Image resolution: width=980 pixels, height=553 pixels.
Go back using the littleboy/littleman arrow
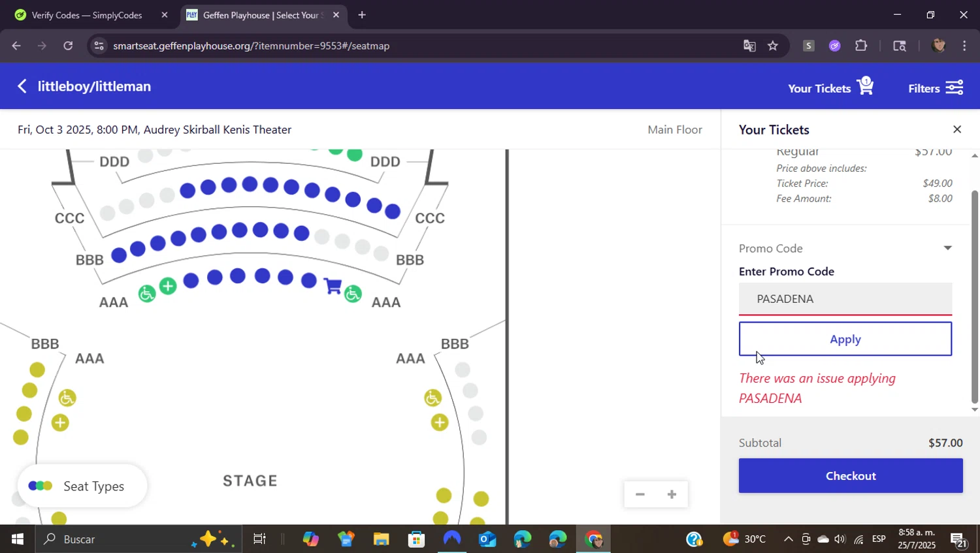pyautogui.click(x=22, y=86)
